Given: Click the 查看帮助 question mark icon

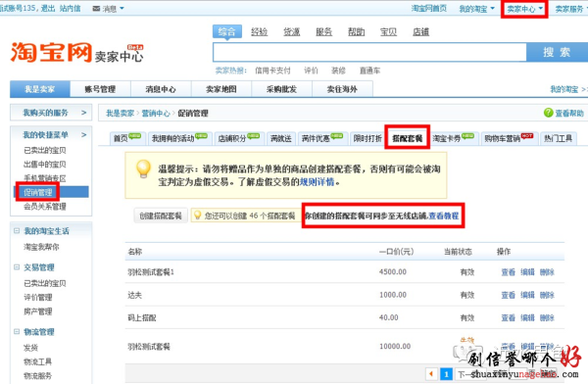Looking at the screenshot, I should (548, 113).
